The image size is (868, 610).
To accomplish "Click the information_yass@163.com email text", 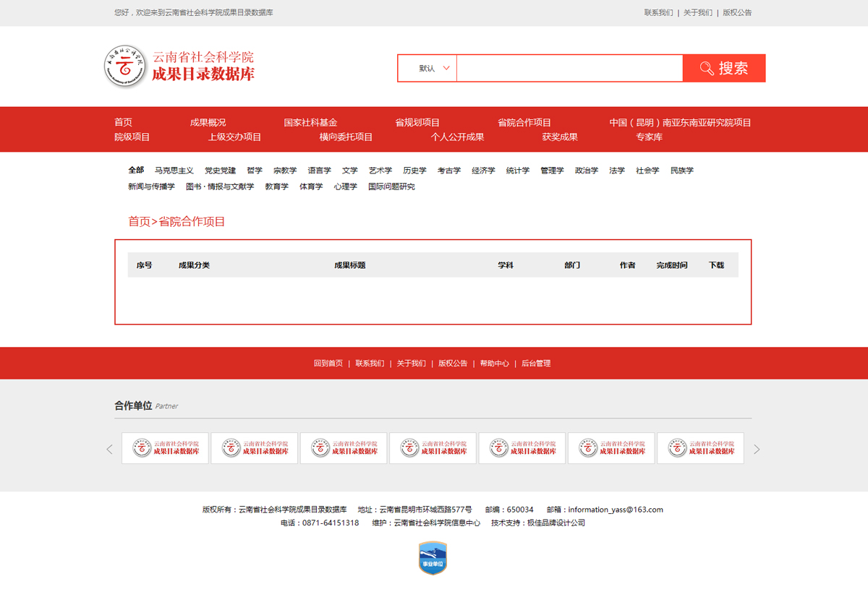I will (x=616, y=510).
